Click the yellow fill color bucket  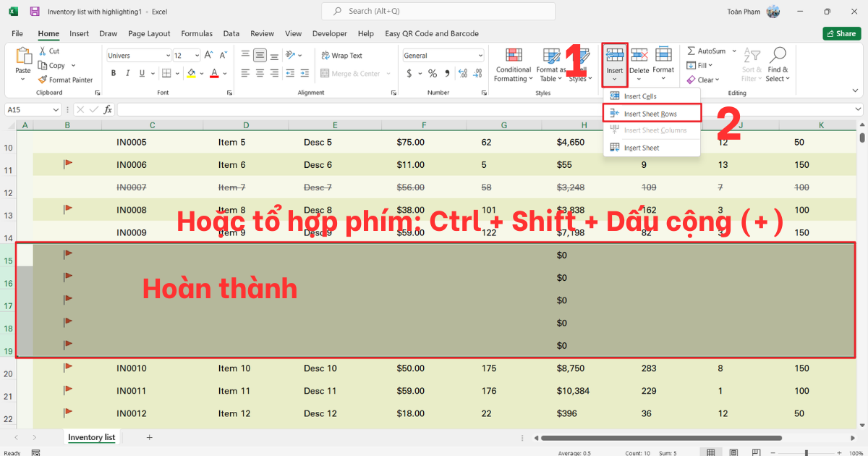coord(191,73)
